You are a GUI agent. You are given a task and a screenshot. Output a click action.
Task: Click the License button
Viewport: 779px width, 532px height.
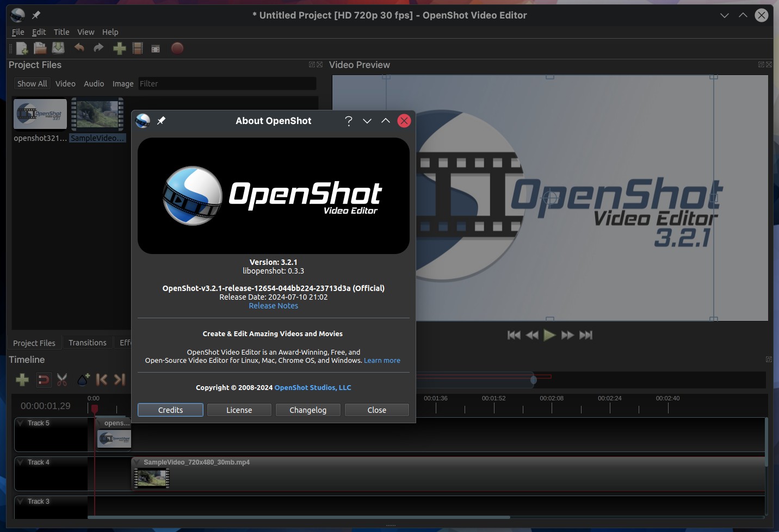[x=239, y=410]
